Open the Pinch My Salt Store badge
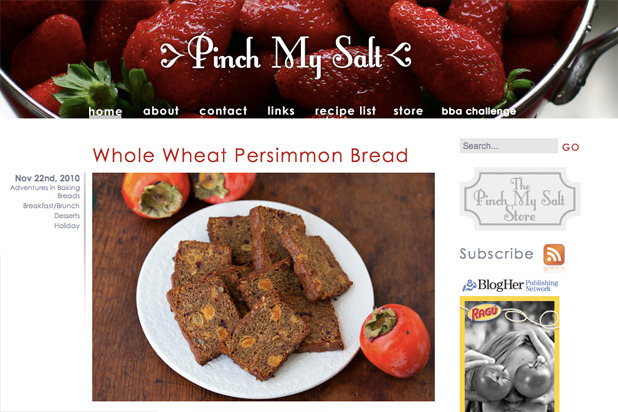 click(520, 199)
